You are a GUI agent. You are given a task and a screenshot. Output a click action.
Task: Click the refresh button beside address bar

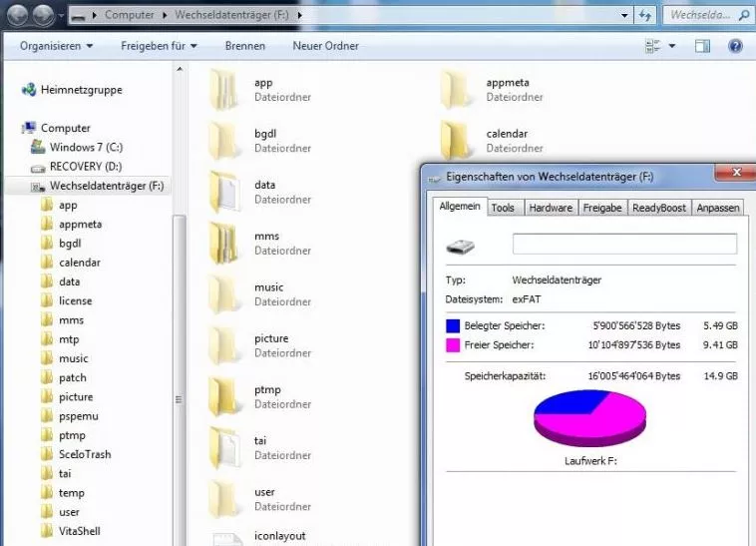(x=645, y=16)
